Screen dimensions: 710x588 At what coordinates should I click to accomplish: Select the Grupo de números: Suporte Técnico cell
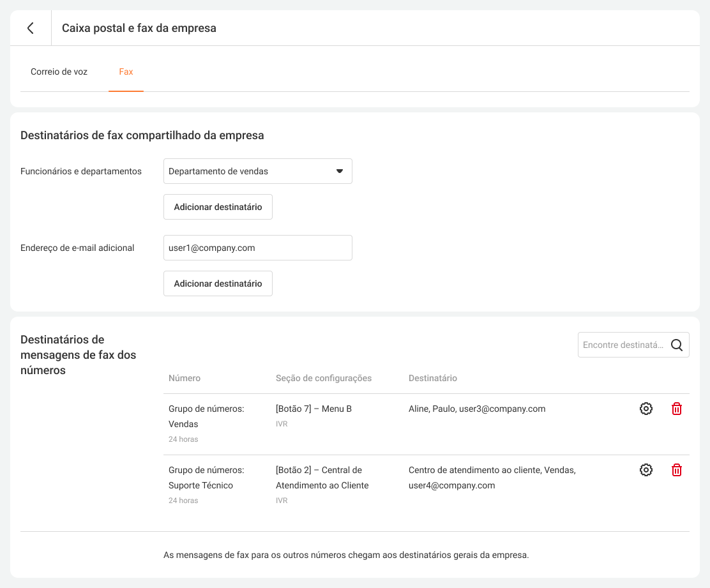pyautogui.click(x=206, y=478)
